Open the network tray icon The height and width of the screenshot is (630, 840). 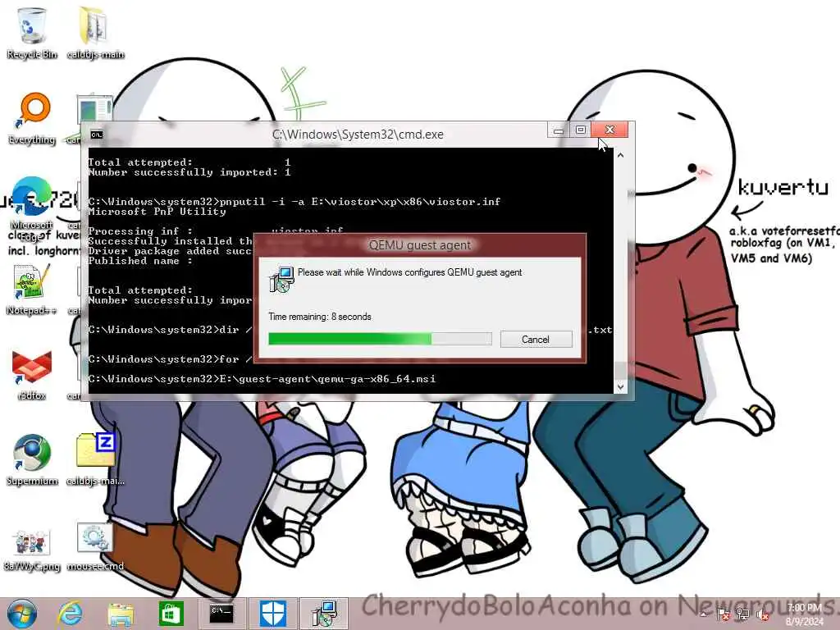click(742, 614)
